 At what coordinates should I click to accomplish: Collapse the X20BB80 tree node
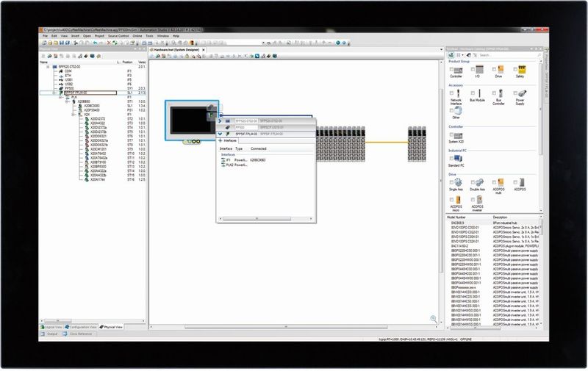pos(67,101)
